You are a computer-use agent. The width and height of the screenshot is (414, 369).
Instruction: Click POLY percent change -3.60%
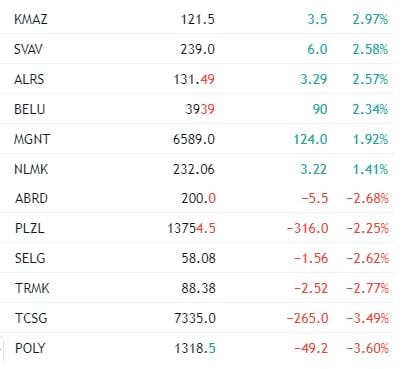[x=367, y=348]
